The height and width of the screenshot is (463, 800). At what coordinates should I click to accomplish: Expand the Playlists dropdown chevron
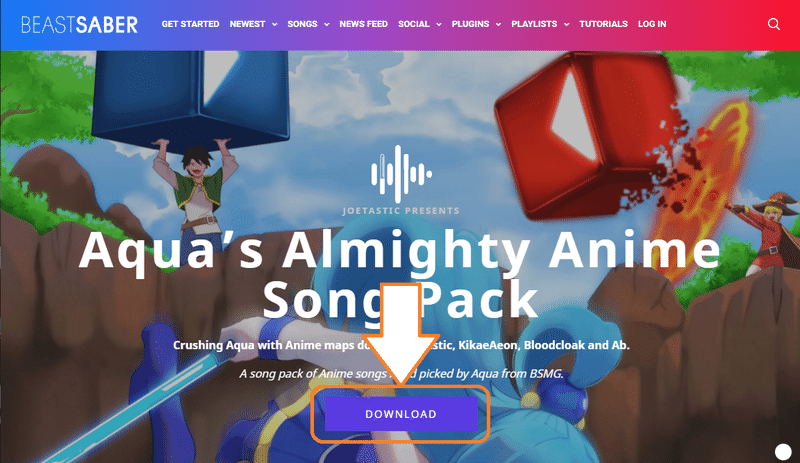tap(566, 25)
